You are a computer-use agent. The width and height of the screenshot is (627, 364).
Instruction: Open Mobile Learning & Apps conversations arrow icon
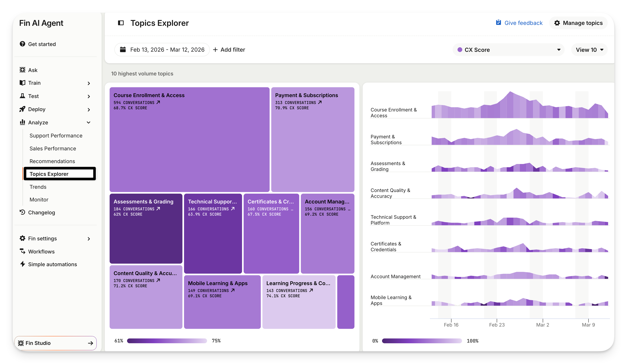tap(233, 290)
